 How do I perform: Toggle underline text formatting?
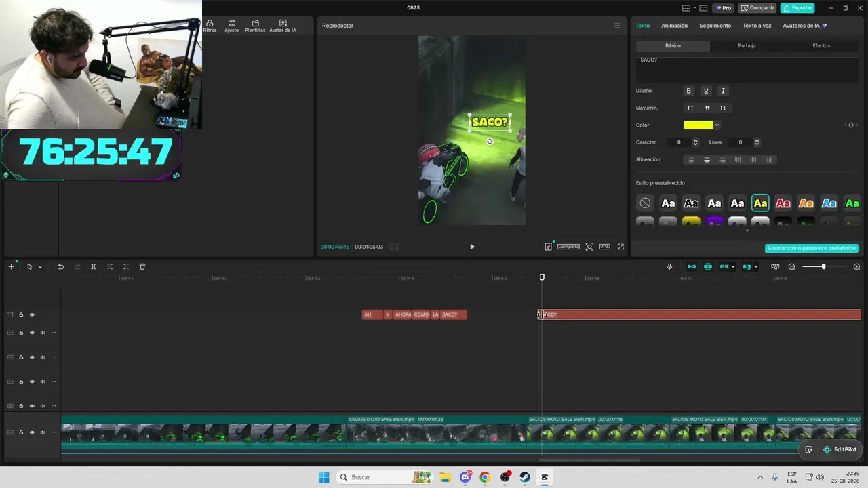tap(706, 91)
